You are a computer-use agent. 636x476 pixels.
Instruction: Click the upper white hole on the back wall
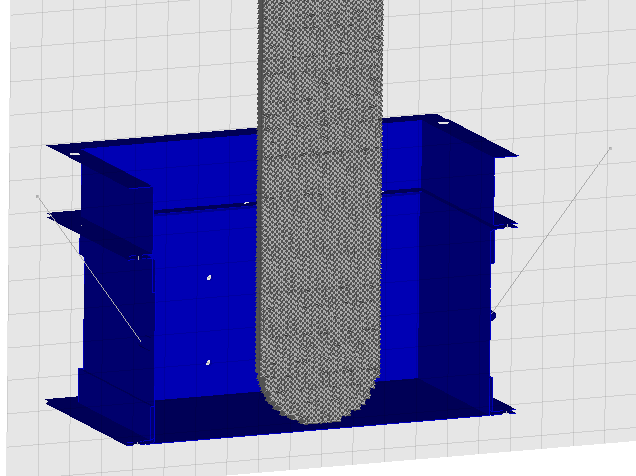[209, 278]
